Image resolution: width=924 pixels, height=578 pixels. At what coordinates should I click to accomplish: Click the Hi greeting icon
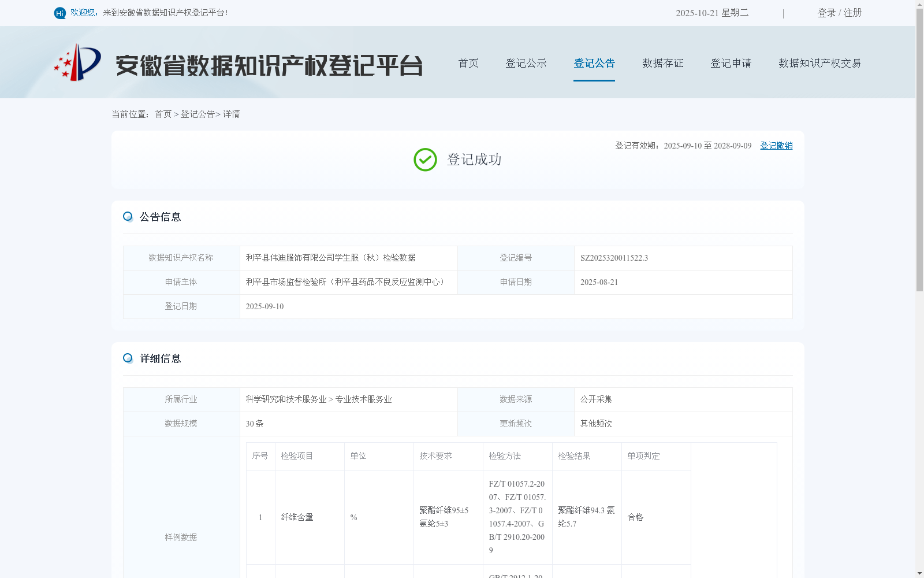pyautogui.click(x=60, y=13)
